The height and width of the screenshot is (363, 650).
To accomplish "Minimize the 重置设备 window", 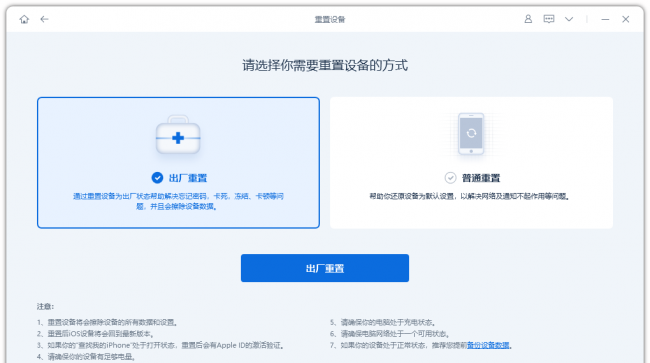I will coord(605,19).
